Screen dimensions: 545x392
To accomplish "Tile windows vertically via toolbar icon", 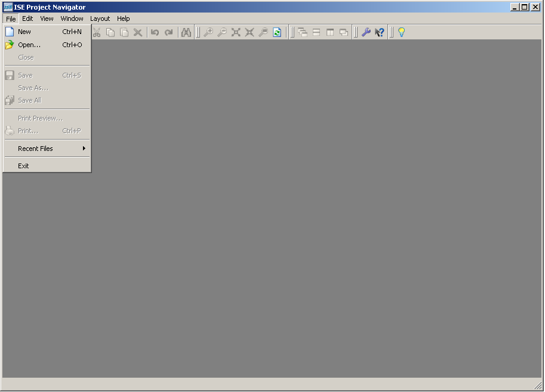I will pos(330,32).
